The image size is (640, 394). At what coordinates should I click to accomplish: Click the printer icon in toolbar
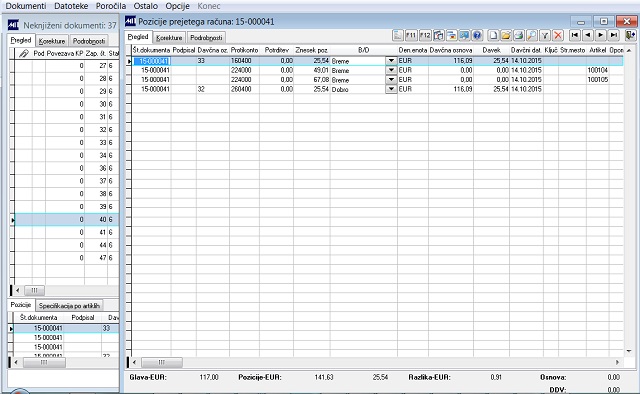click(519, 36)
